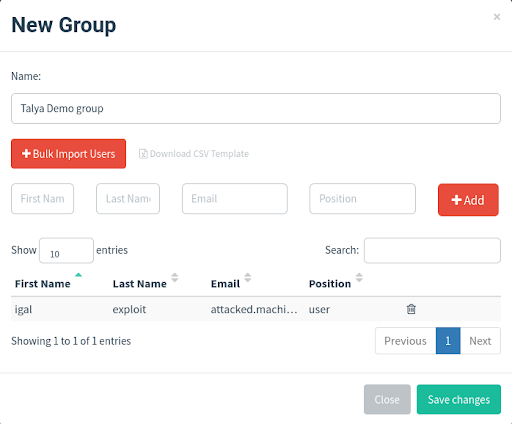Select page 1 in pagination
The width and height of the screenshot is (512, 424).
click(448, 341)
